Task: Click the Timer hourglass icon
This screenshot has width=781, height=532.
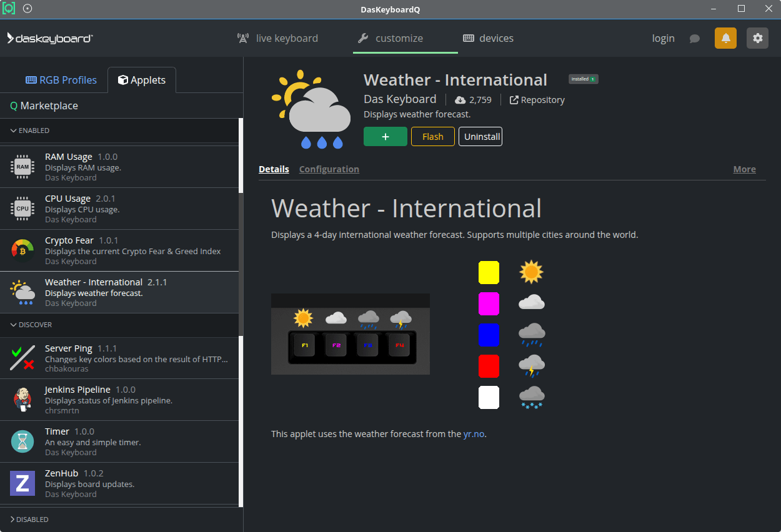Action: click(x=22, y=441)
